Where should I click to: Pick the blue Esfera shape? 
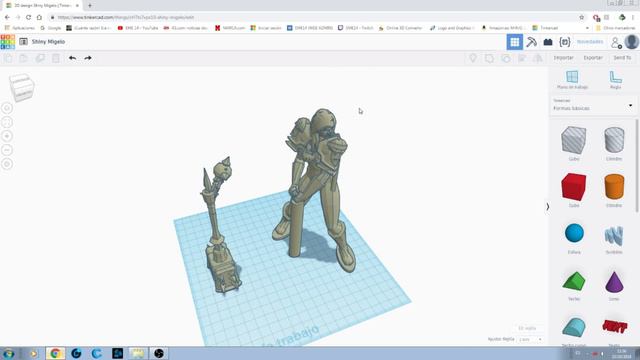coord(574,233)
